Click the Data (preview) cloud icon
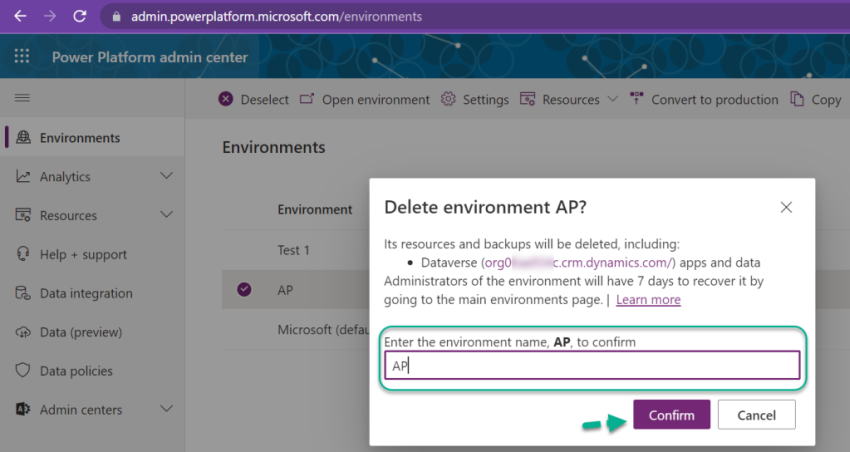Screen dimensions: 850x452 [23, 332]
